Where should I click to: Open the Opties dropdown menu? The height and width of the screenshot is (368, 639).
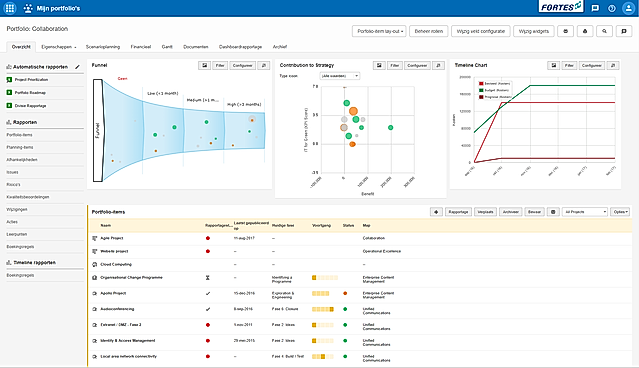pyautogui.click(x=620, y=212)
